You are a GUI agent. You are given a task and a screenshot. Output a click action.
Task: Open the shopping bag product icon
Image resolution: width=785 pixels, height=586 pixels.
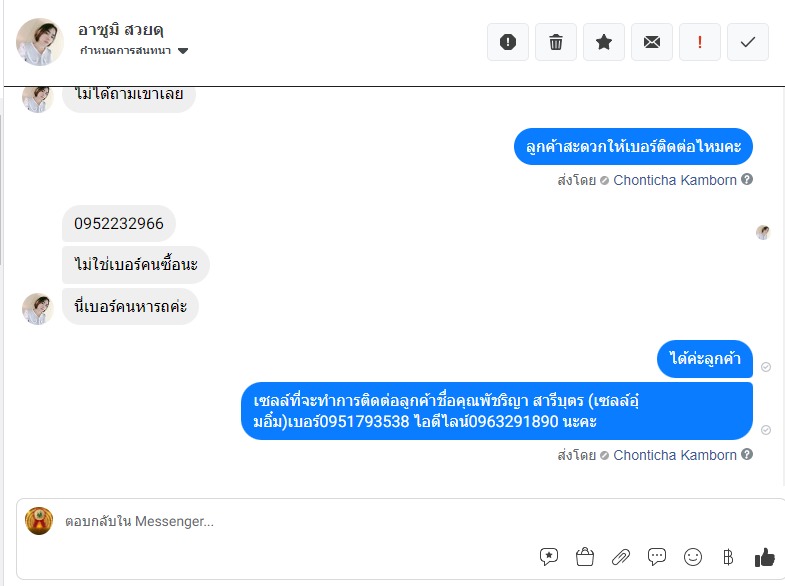tap(585, 556)
